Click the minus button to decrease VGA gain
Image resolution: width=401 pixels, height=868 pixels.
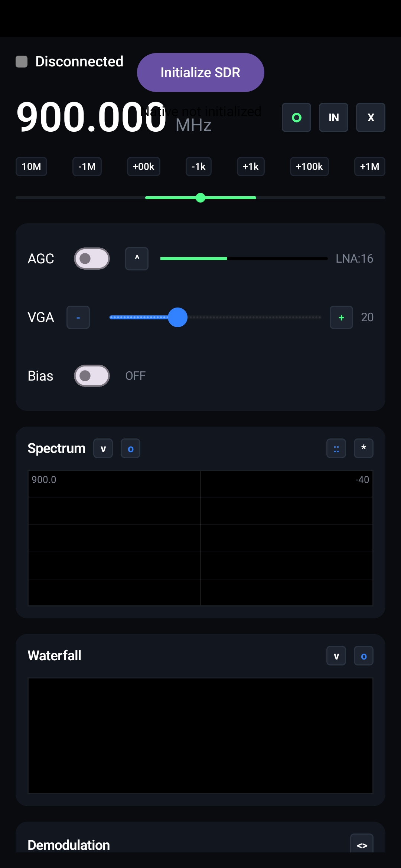pyautogui.click(x=78, y=317)
